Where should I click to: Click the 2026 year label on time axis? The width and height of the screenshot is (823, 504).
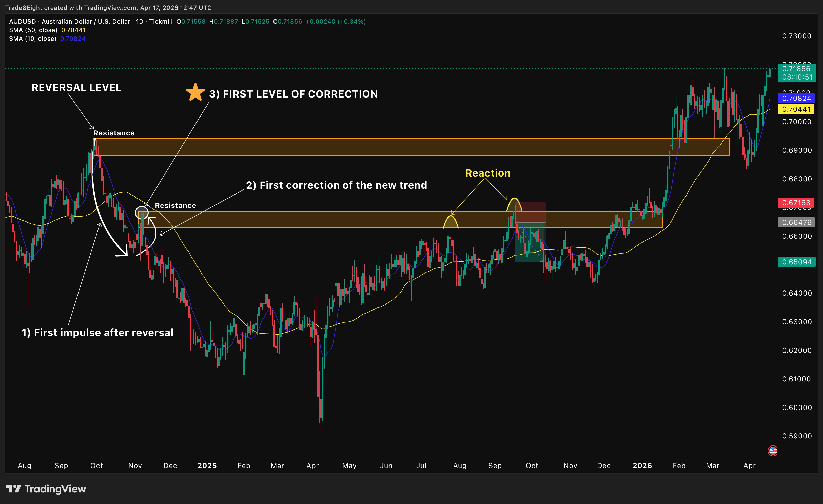[x=642, y=466]
